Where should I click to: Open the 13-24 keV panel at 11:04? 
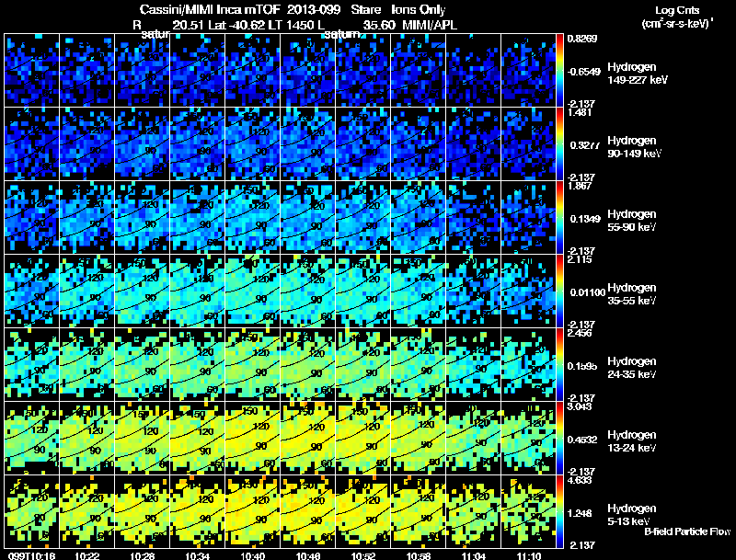(473, 439)
